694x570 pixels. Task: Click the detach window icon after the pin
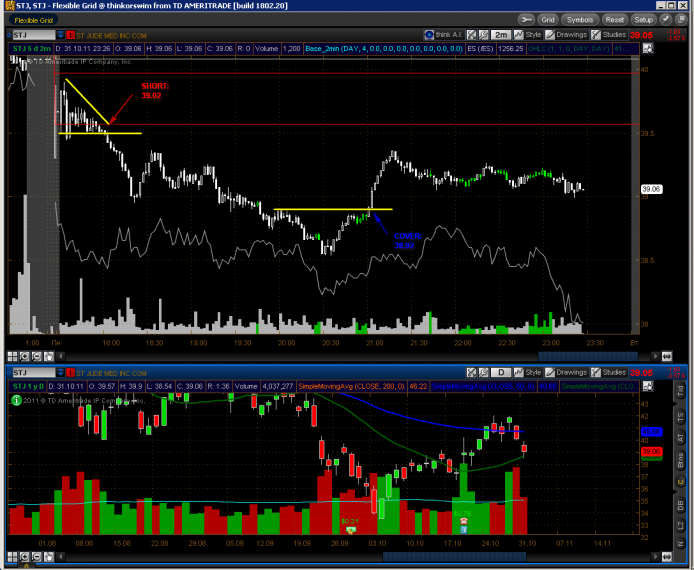pyautogui.click(x=679, y=20)
